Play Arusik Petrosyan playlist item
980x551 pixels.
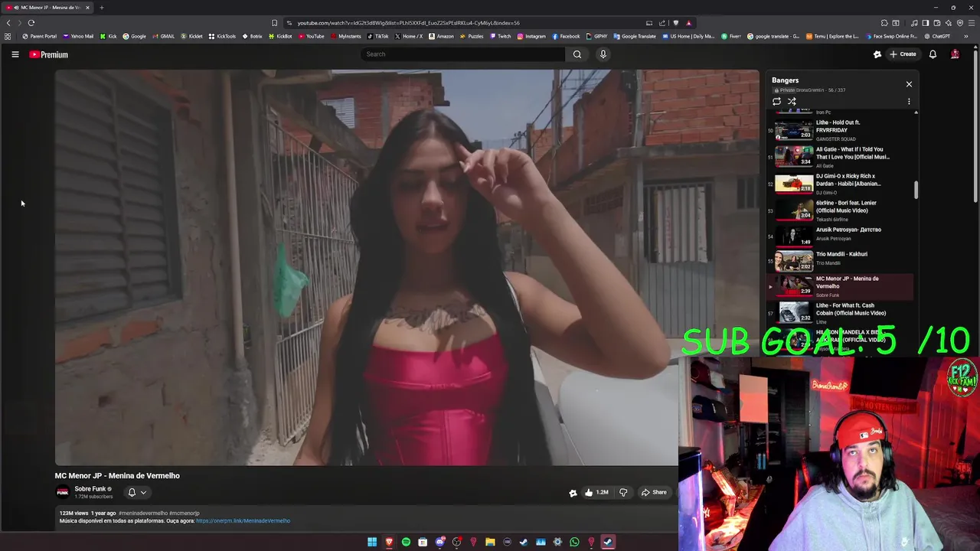pos(841,235)
